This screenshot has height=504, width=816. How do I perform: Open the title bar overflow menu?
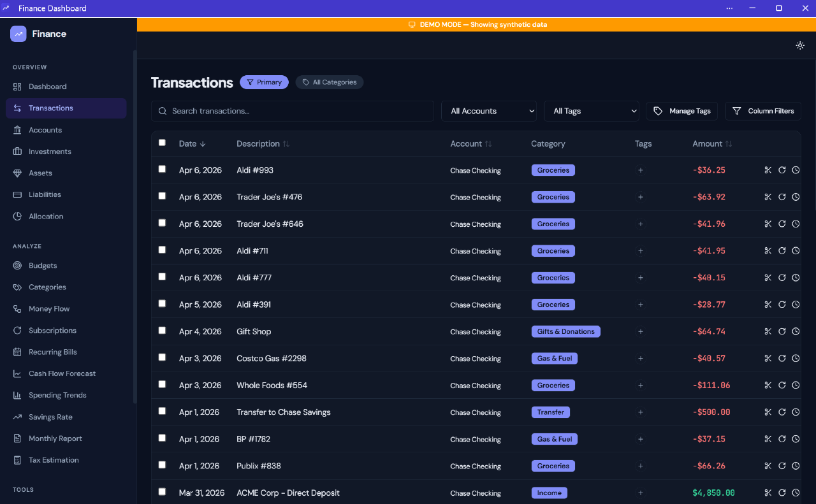click(729, 8)
